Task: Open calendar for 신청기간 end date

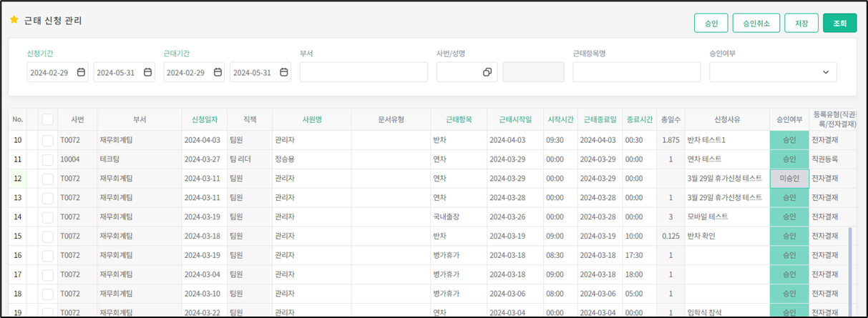Action: (147, 72)
